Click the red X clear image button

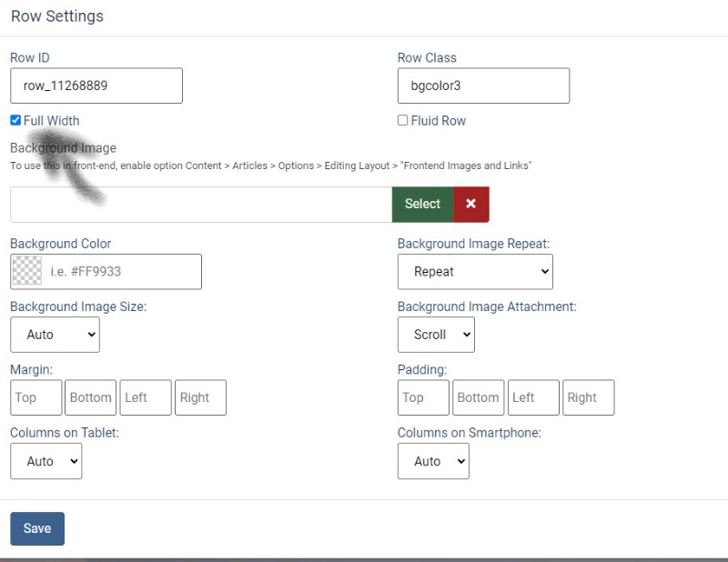(x=470, y=204)
